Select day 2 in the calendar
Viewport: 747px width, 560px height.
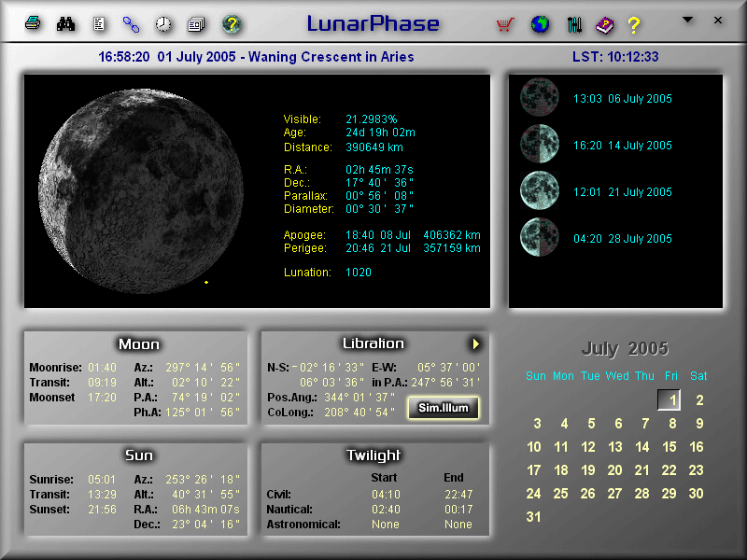(699, 400)
